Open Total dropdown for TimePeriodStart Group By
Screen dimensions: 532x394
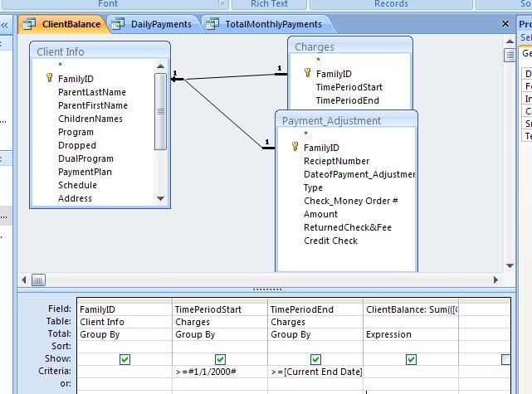click(220, 334)
